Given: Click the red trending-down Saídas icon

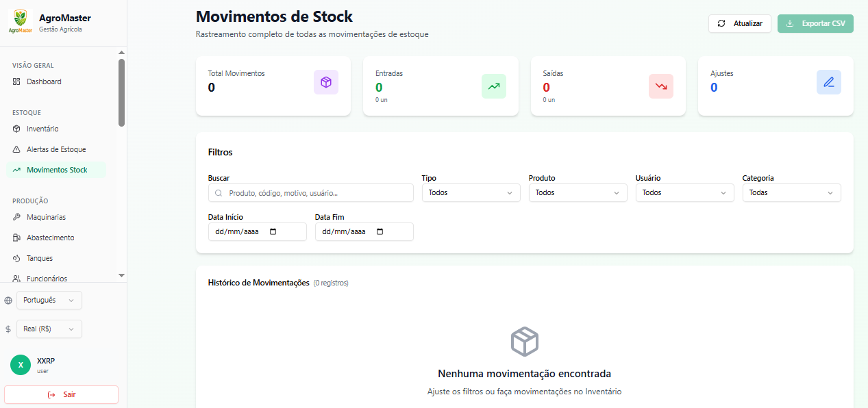Looking at the screenshot, I should tap(661, 86).
